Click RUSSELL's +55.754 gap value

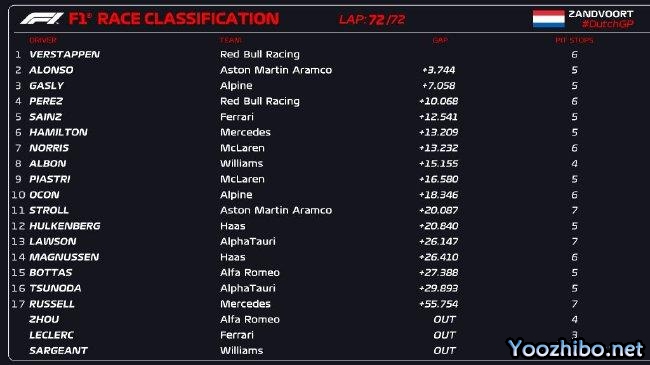(x=438, y=304)
